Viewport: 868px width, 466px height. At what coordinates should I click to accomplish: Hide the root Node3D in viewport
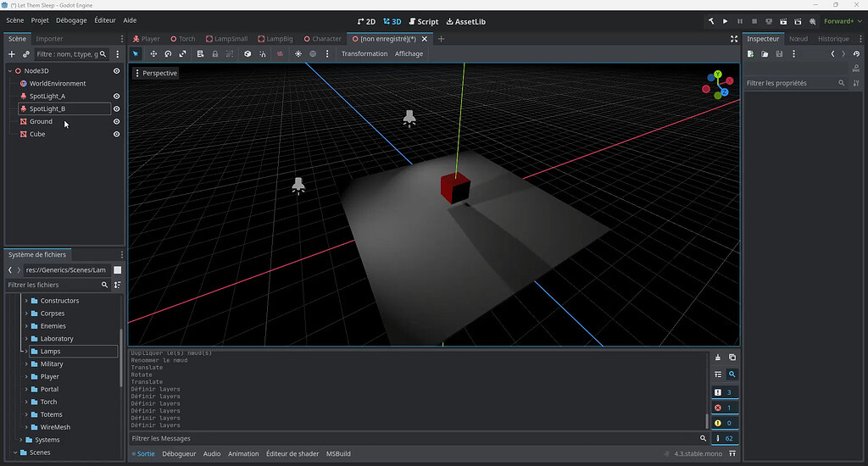[x=116, y=71]
